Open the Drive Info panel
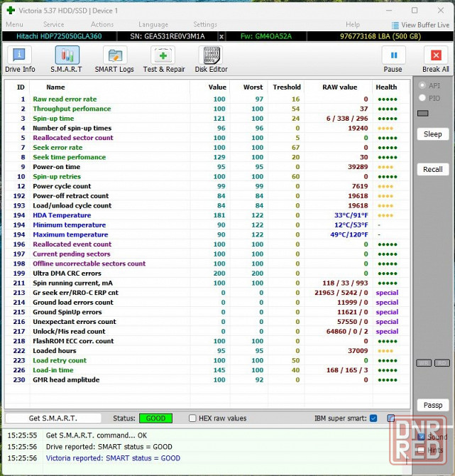Viewport: 455px width, 476px height. click(x=20, y=59)
